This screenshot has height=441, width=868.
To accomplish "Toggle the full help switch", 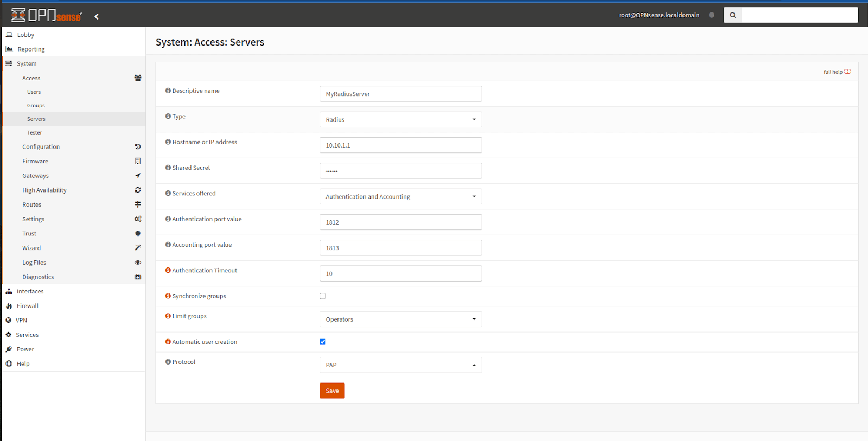I will coord(847,72).
